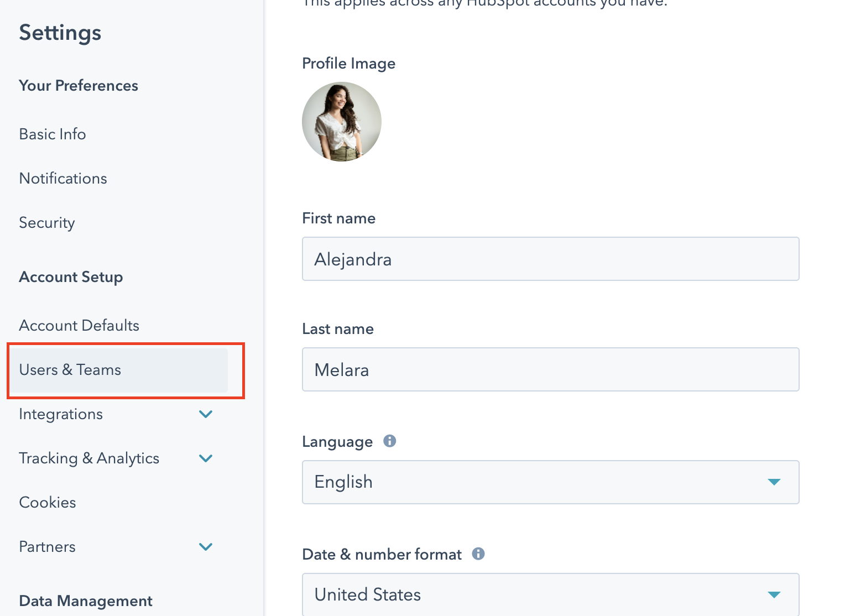845x616 pixels.
Task: Expand the Tracking & Analytics chevron
Action: coord(206,458)
